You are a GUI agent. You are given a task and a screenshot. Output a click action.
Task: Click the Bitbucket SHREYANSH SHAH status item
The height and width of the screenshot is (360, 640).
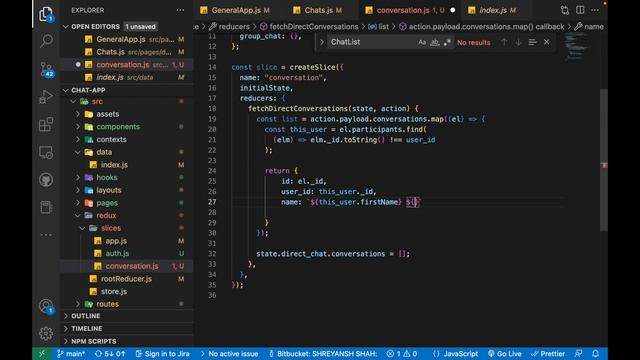point(323,353)
